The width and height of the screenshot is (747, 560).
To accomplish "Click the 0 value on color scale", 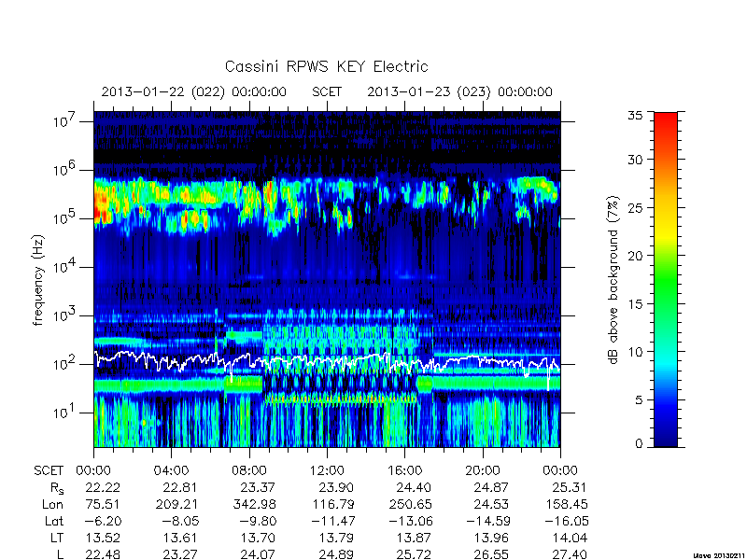I will pos(639,443).
